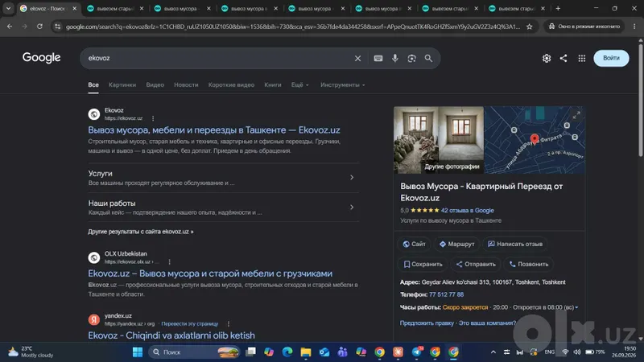This screenshot has width=644, height=362.
Task: Click Написать отзыв button
Action: (515, 244)
